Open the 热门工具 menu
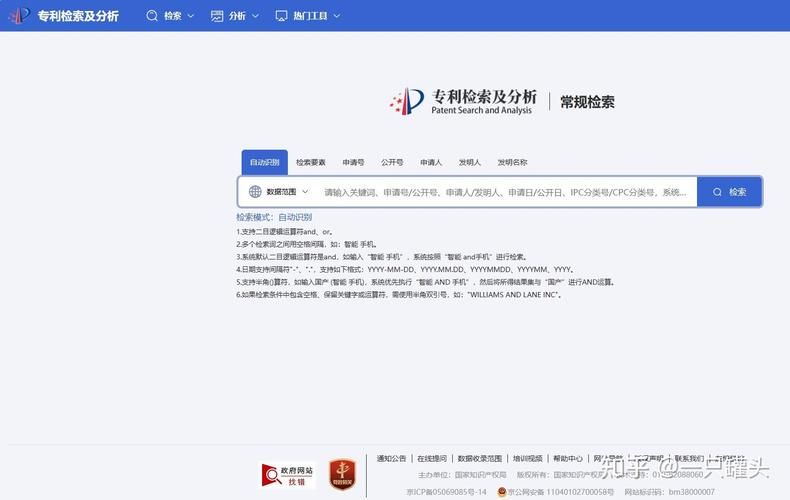 [308, 16]
